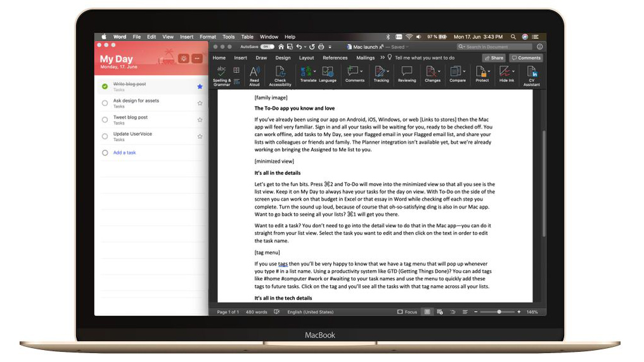Switch to Outline view in the status bar
This screenshot has height=362, width=644.
pyautogui.click(x=453, y=312)
